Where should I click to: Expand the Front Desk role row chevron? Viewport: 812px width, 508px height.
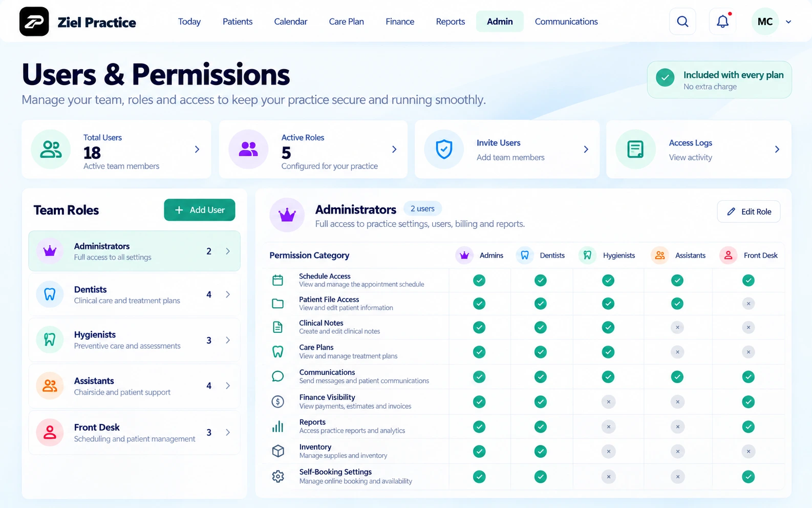click(x=228, y=432)
